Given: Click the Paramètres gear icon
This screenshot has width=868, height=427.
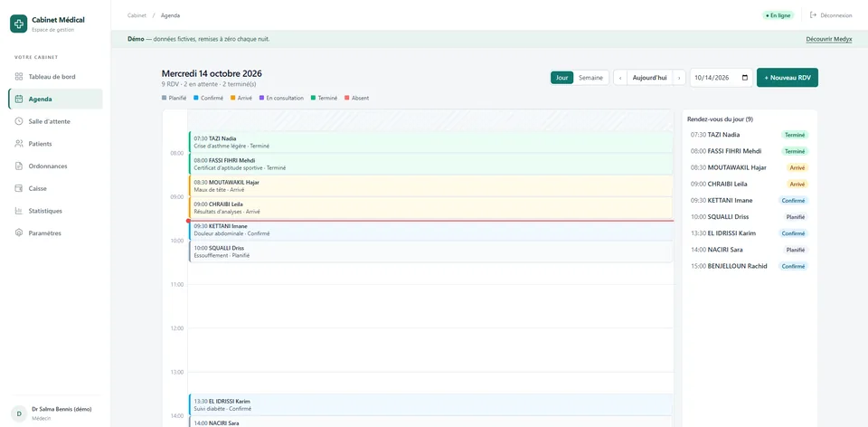Looking at the screenshot, I should 19,233.
